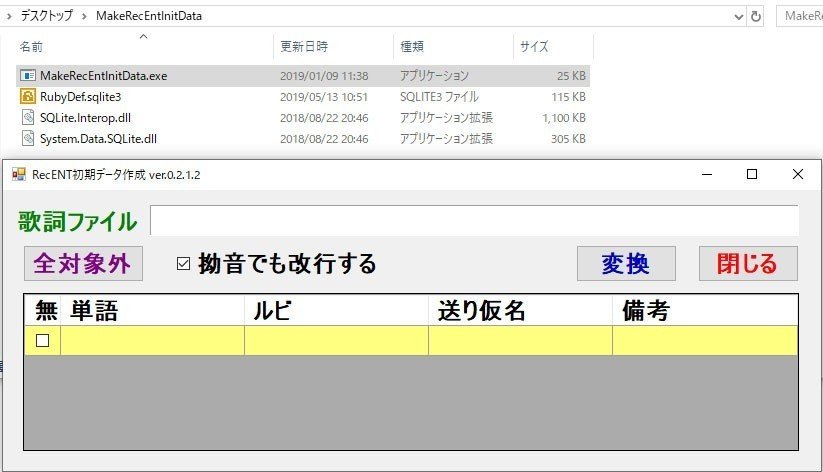Expand the chevron after デスクトップ breadcrumb
823x472 pixels.
[x=84, y=16]
